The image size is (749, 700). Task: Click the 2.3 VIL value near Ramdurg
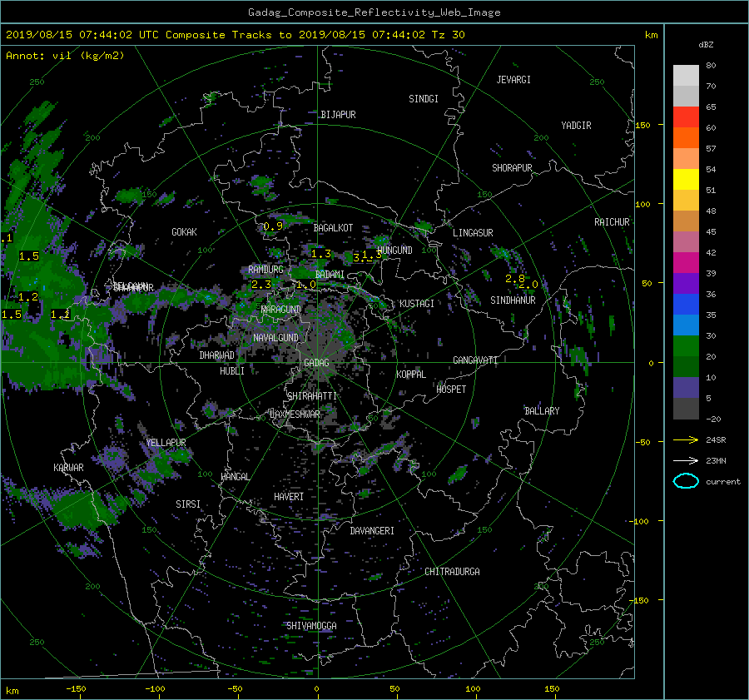pos(261,285)
